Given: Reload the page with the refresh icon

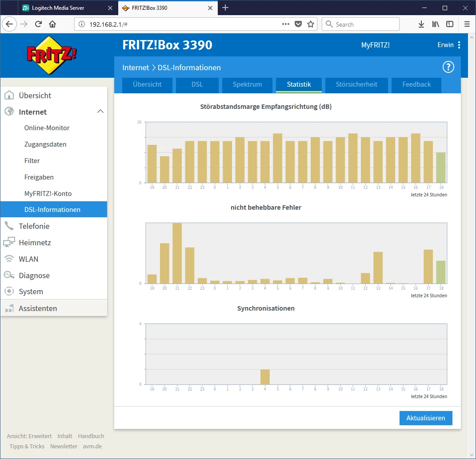Looking at the screenshot, I should click(x=38, y=24).
